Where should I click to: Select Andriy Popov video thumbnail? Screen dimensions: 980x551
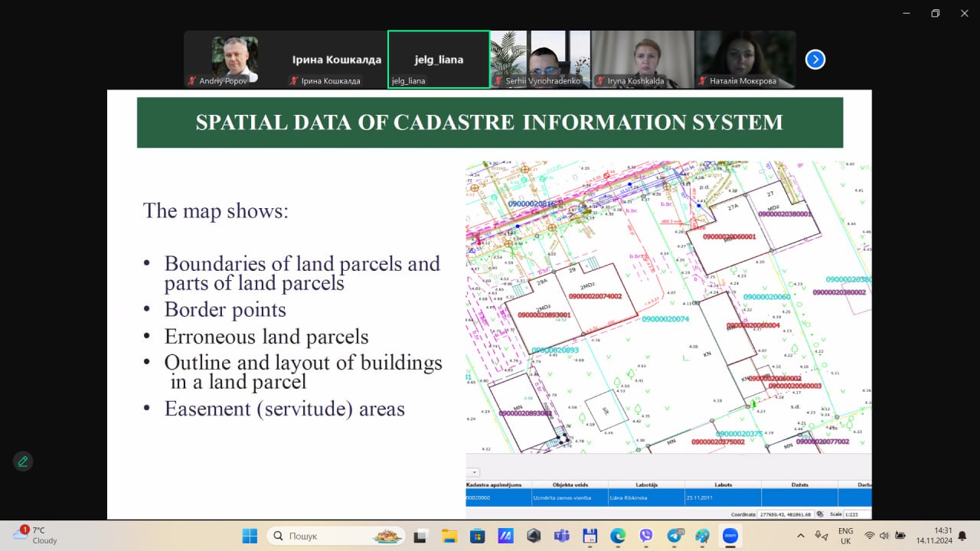234,60
